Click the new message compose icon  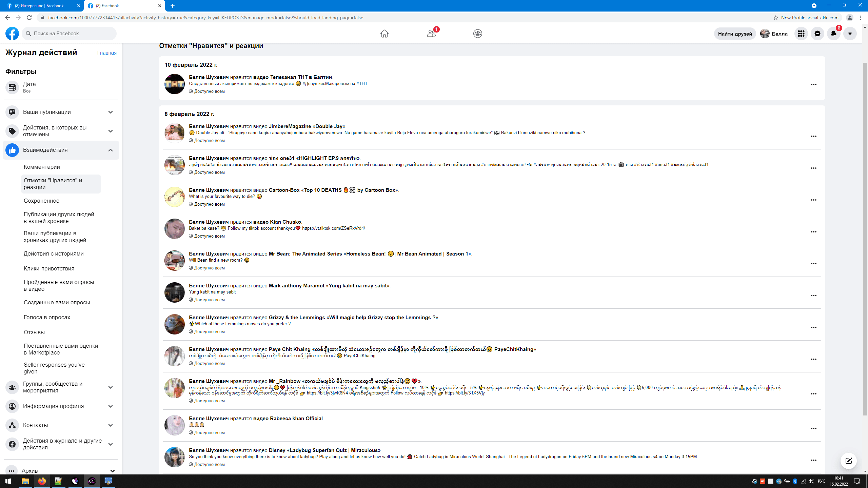[x=849, y=461]
